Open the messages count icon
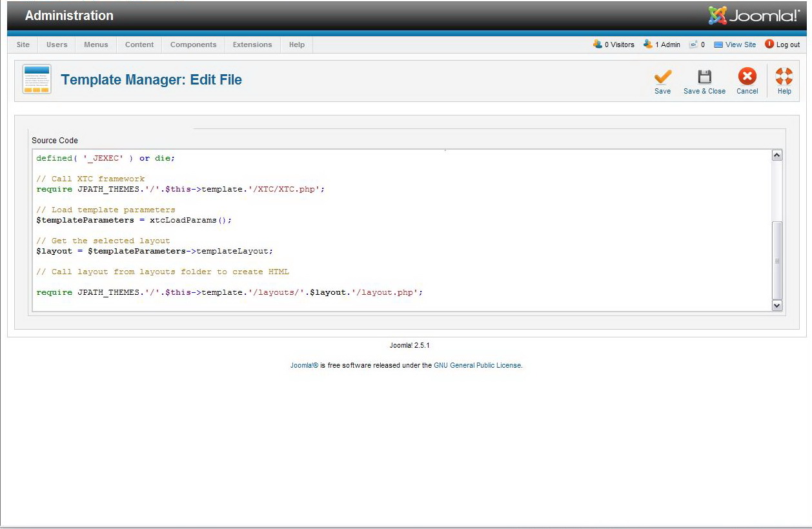The height and width of the screenshot is (529, 812). 693,45
